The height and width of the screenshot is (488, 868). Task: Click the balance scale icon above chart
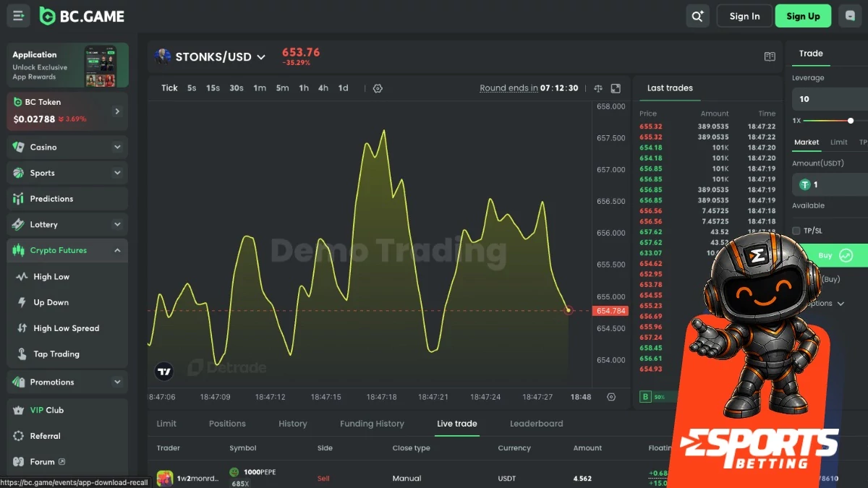[597, 88]
